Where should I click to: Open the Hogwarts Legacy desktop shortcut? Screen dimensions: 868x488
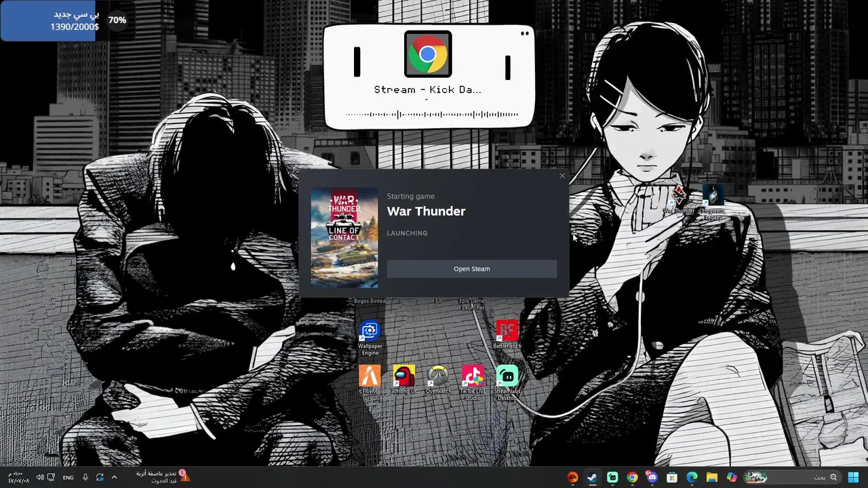pos(713,202)
